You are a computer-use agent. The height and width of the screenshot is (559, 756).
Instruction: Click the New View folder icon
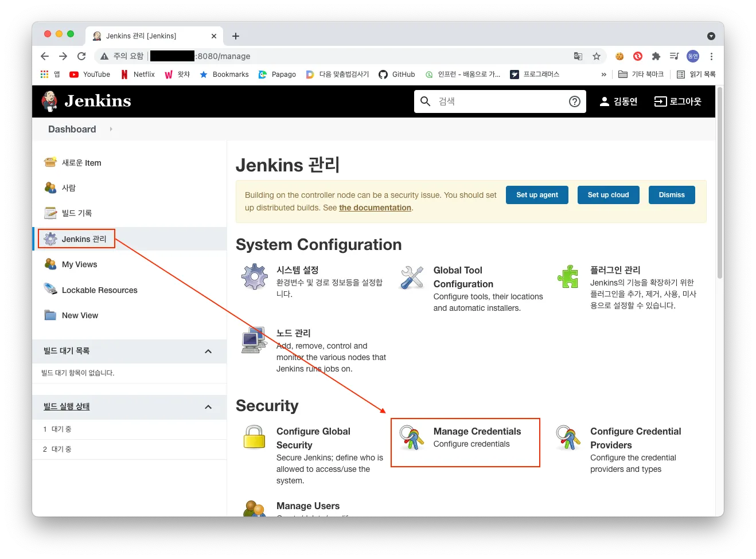[x=50, y=315]
